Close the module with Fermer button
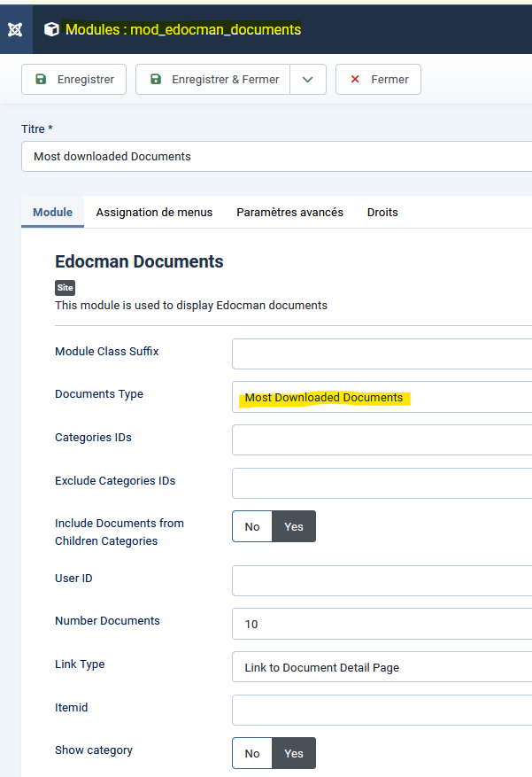532x777 pixels. [378, 79]
